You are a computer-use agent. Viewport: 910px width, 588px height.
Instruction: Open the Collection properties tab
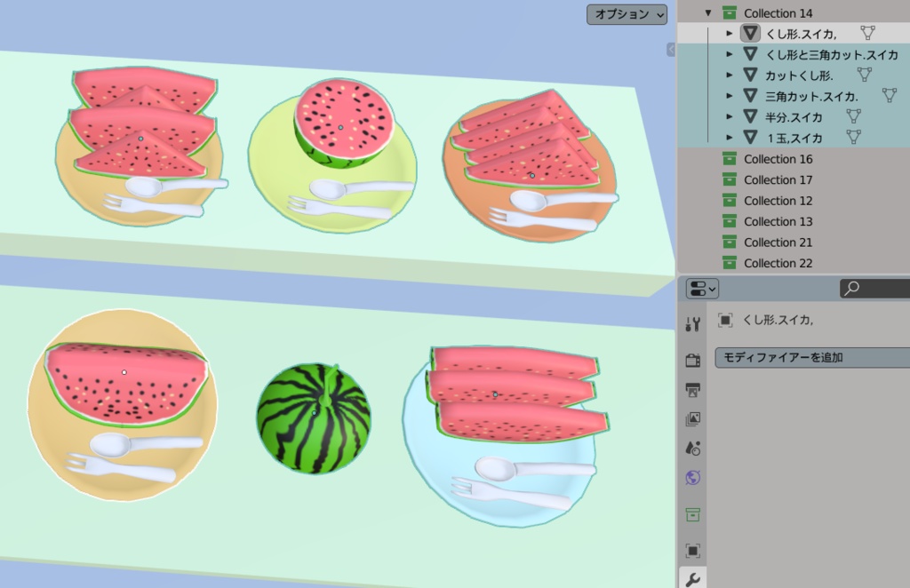point(692,514)
